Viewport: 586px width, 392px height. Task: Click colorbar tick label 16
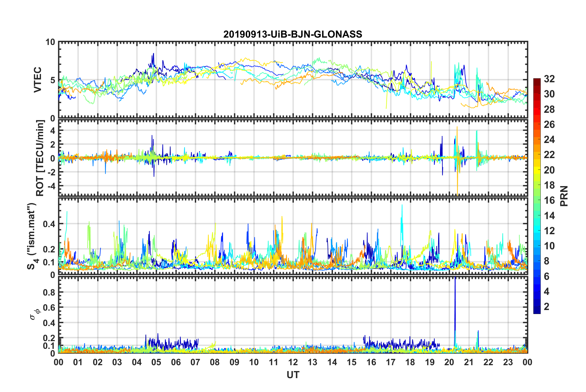tap(549, 200)
